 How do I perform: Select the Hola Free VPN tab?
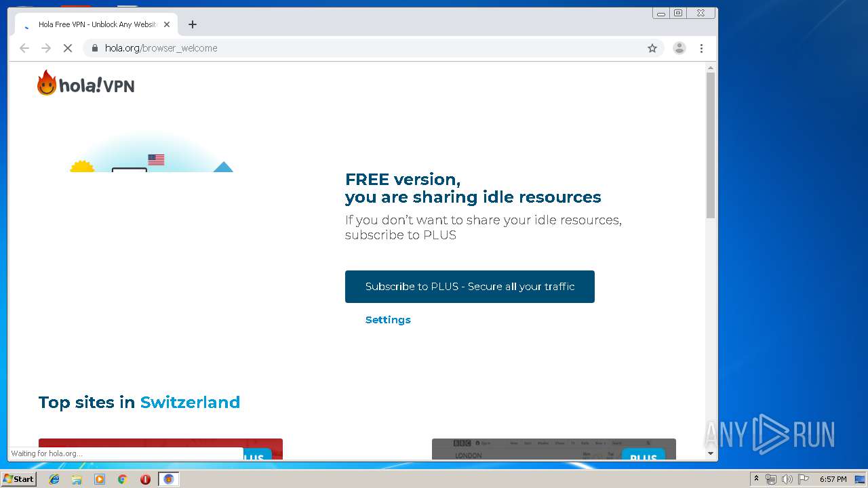(96, 24)
